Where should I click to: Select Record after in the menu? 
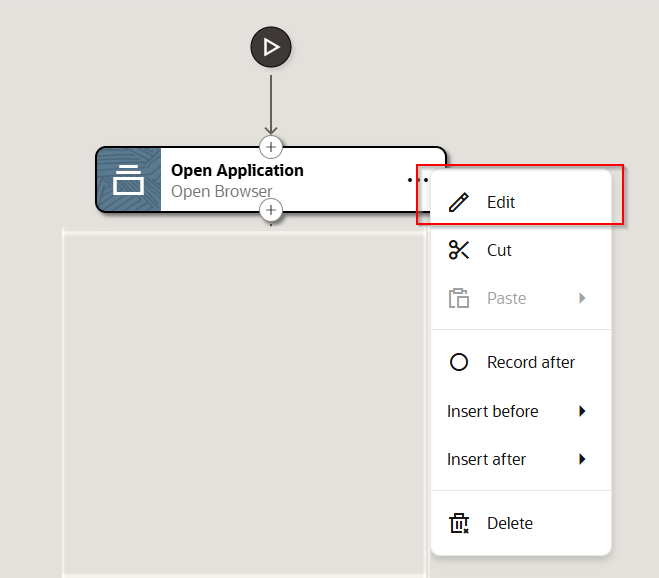click(x=521, y=362)
